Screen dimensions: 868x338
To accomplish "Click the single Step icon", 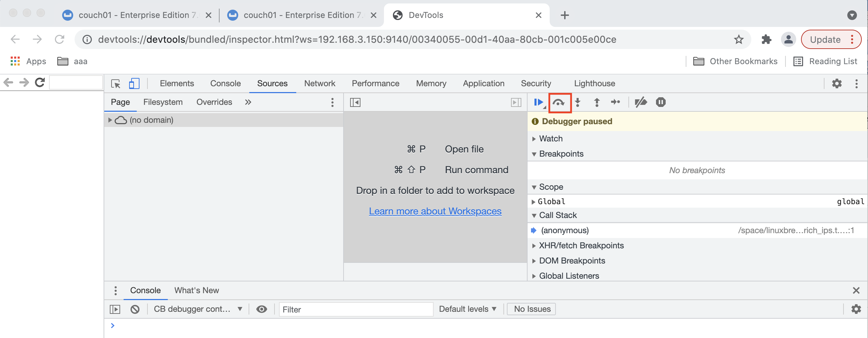I will 615,102.
